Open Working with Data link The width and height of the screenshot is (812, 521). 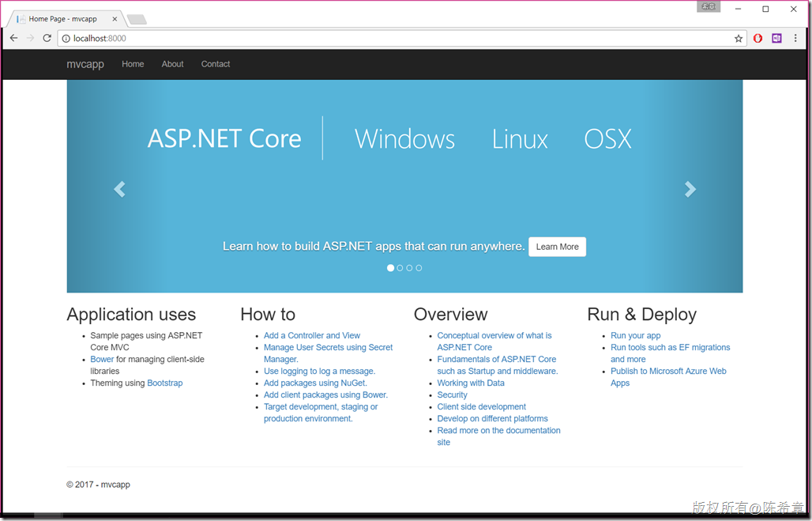(x=471, y=383)
